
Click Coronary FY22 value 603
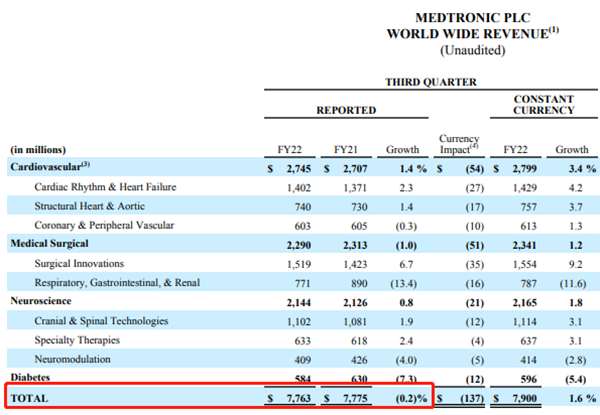[302, 226]
